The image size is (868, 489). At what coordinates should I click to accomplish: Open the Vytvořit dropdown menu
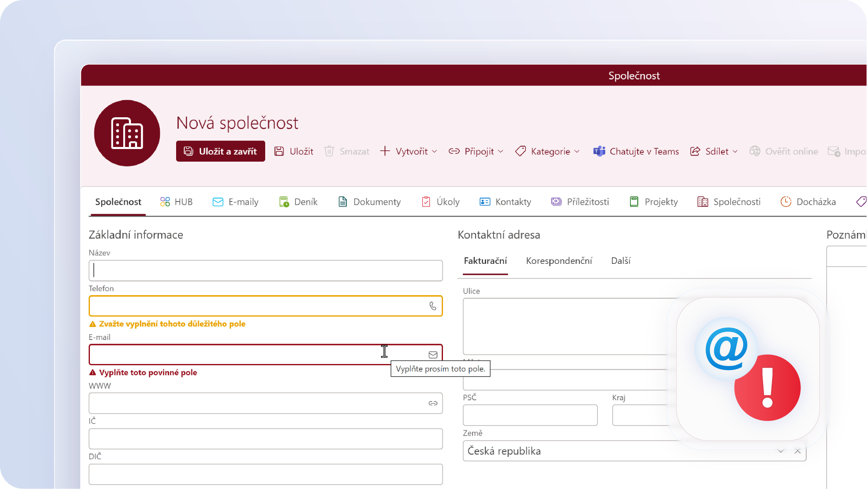(x=409, y=151)
